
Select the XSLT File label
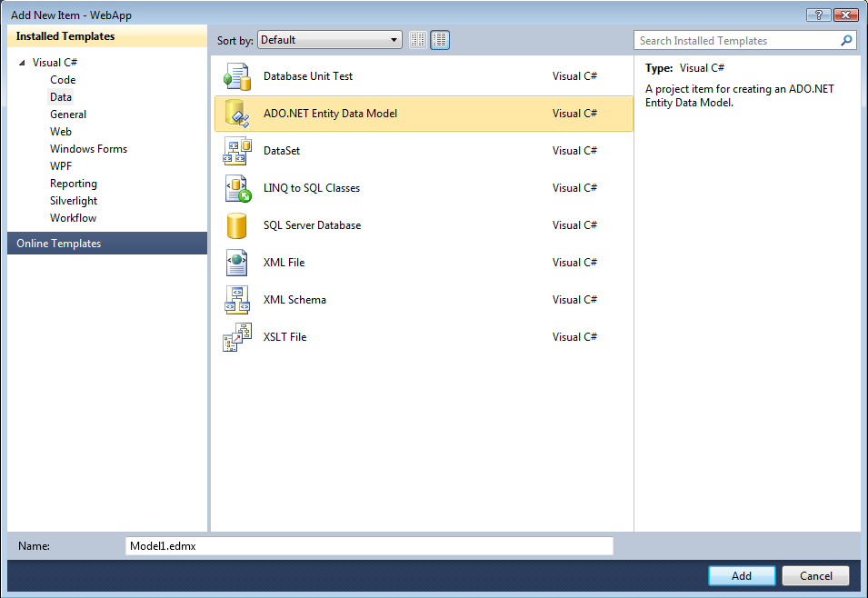(x=285, y=337)
